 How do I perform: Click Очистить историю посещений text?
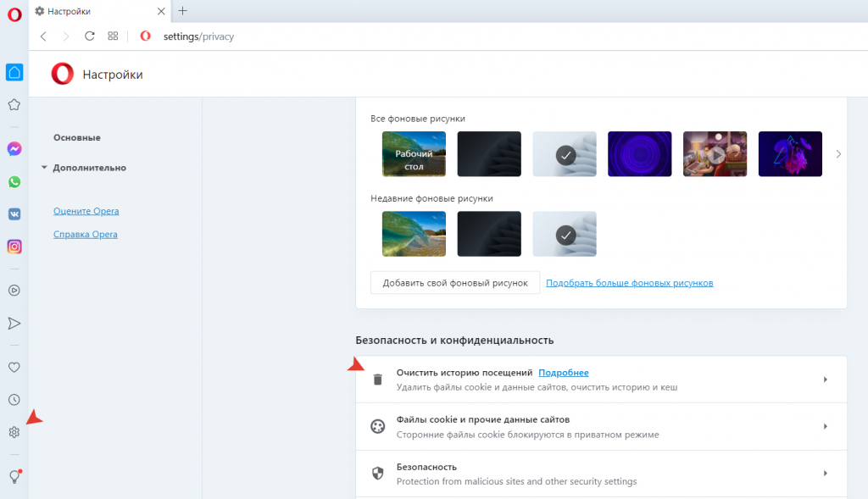coord(465,373)
